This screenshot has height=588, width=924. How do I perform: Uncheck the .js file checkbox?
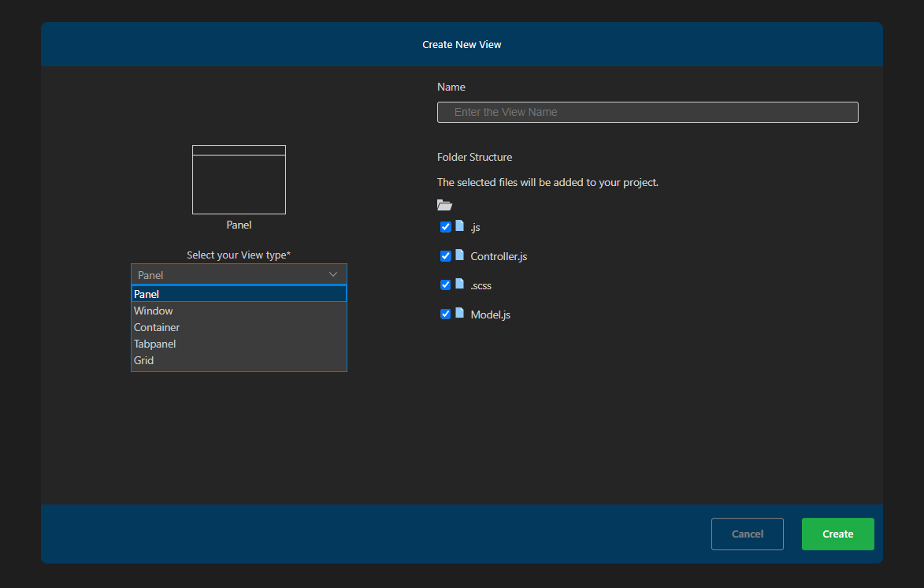[x=446, y=225]
